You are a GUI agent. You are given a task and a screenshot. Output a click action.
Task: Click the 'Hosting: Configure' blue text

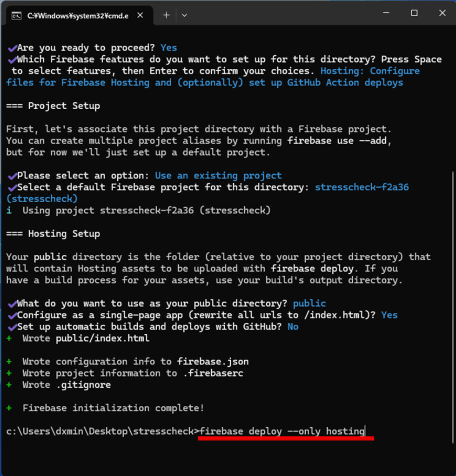tap(370, 71)
